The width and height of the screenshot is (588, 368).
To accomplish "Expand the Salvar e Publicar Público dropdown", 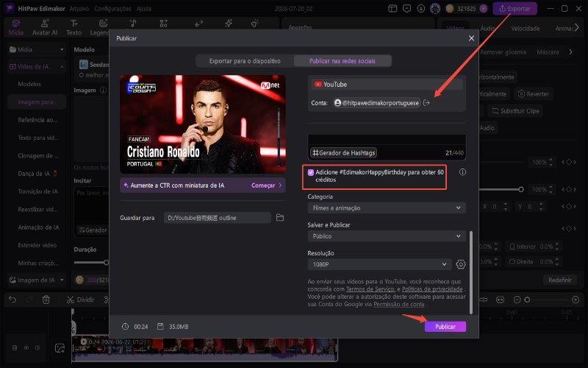I will click(387, 236).
